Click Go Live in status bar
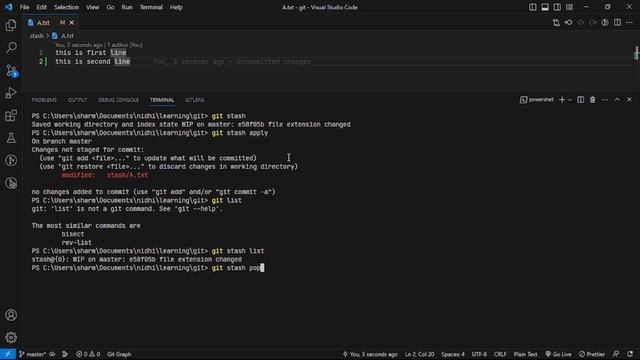Viewport: 640px width, 360px height. click(x=558, y=354)
